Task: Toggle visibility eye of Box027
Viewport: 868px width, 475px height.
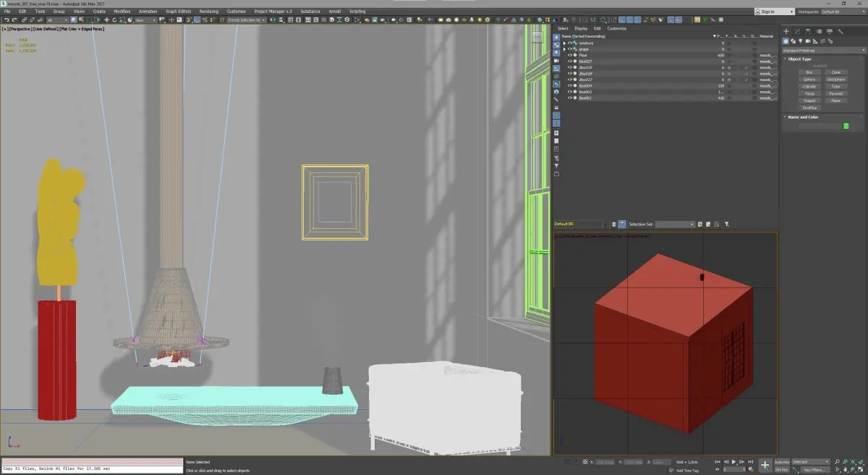Action: tap(570, 62)
